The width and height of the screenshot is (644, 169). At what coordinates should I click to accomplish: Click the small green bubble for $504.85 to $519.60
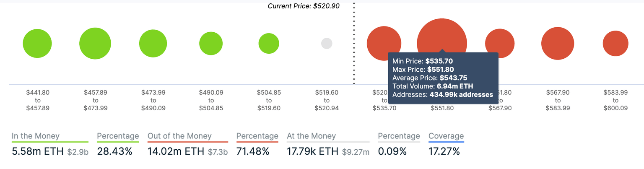(x=269, y=44)
